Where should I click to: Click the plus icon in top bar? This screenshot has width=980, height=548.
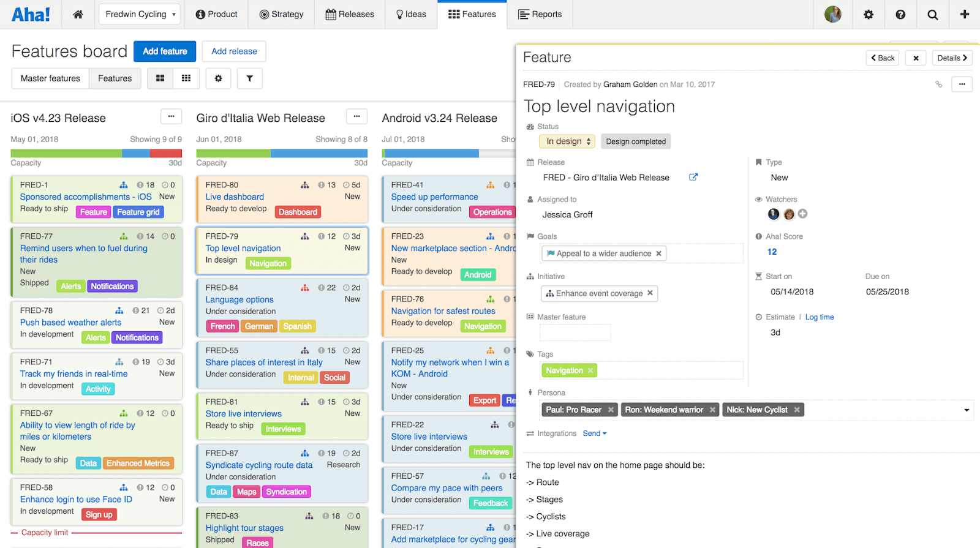965,14
